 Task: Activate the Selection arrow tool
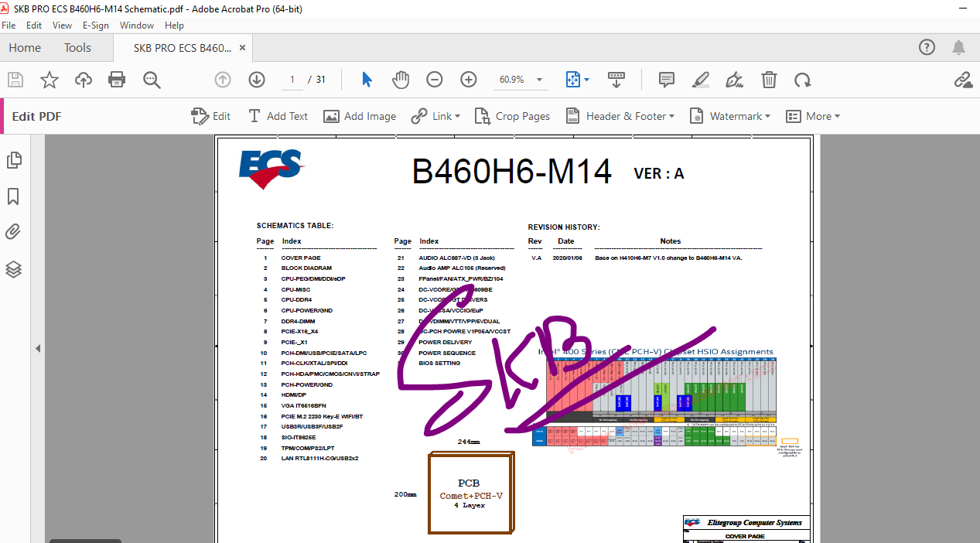[367, 80]
